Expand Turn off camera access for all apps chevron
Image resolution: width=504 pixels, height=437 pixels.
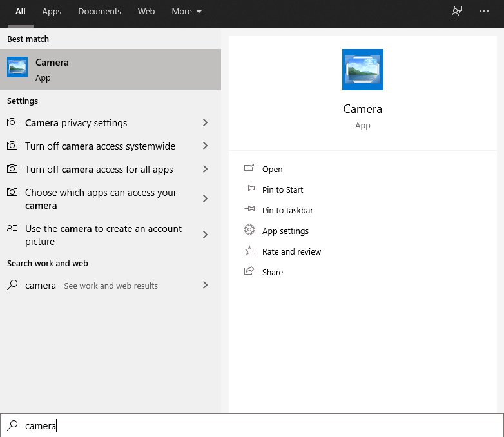pos(205,169)
